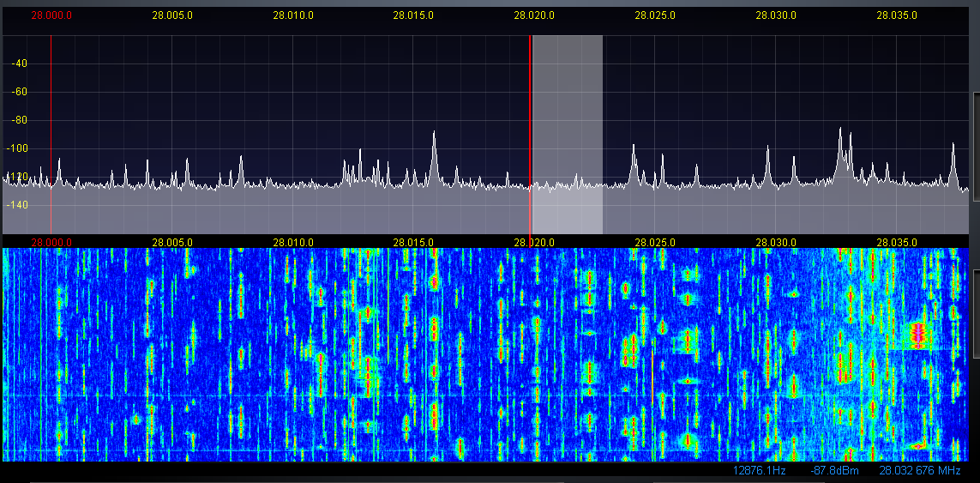Click the 28.015.0 label just above the waterfall

(x=413, y=242)
